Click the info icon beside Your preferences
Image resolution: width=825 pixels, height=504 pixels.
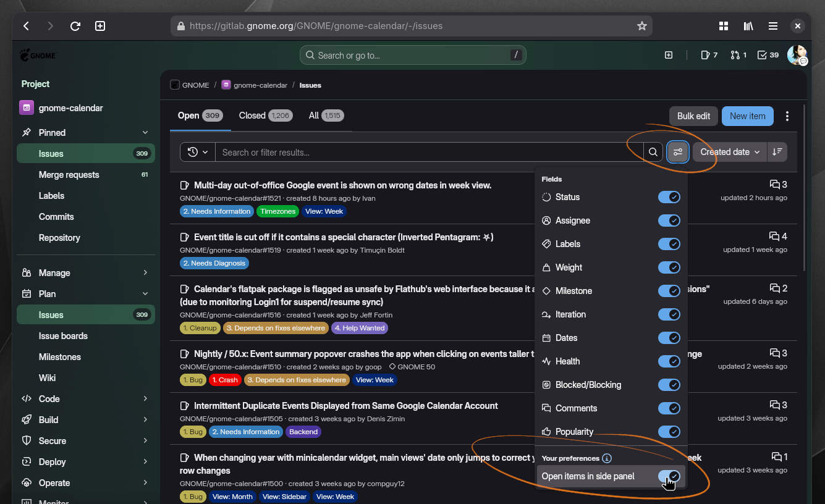(607, 458)
